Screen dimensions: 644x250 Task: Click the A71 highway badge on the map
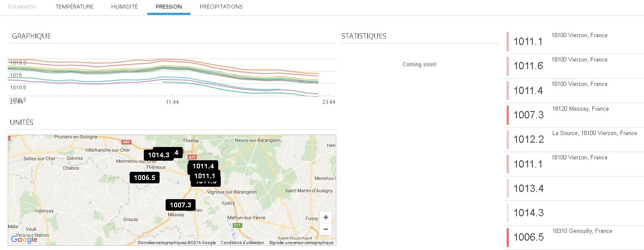click(x=192, y=157)
